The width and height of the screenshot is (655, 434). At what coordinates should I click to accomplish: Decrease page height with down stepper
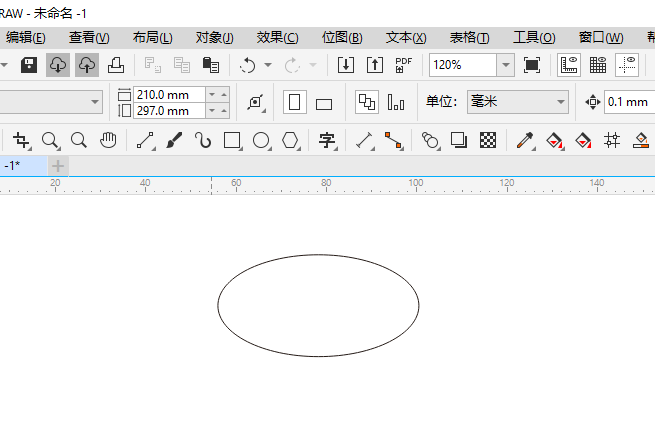click(212, 111)
